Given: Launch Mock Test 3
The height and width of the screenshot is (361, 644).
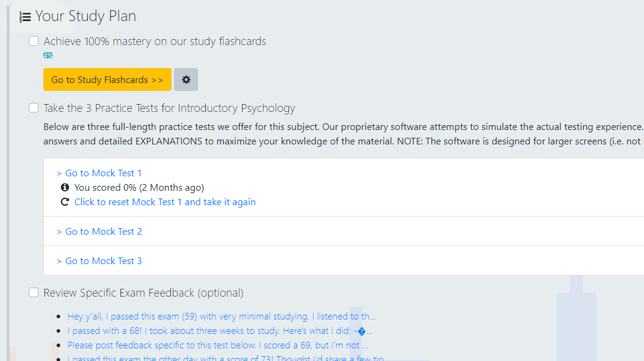Looking at the screenshot, I should click(x=99, y=261).
